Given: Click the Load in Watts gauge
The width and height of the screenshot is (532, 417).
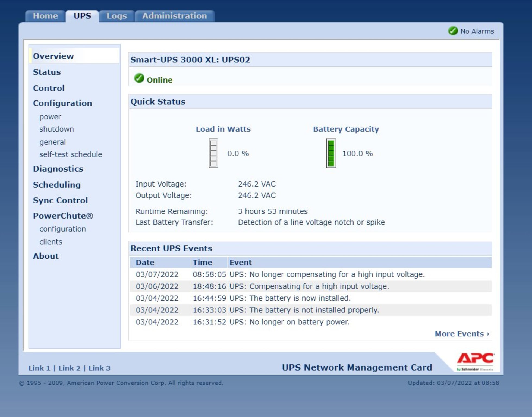Looking at the screenshot, I should point(213,153).
